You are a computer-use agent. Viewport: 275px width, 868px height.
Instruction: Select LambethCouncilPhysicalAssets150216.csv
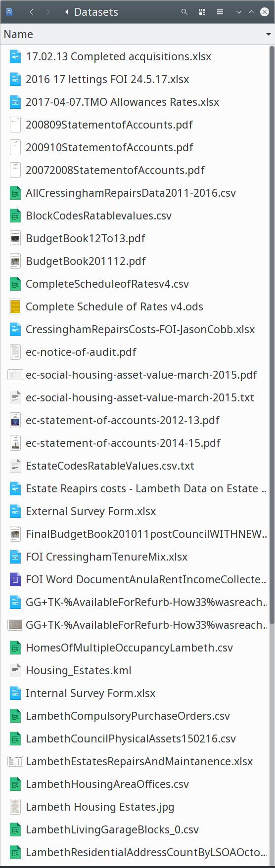pos(131,738)
